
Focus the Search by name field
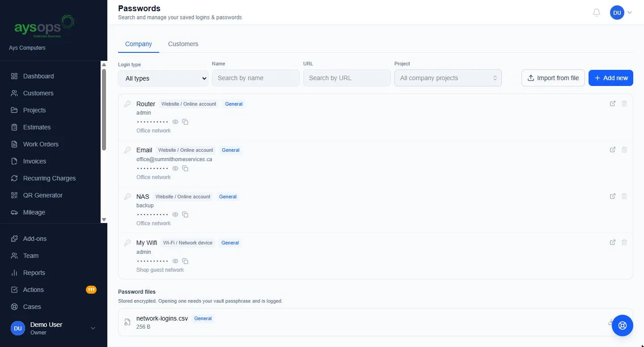coord(256,78)
